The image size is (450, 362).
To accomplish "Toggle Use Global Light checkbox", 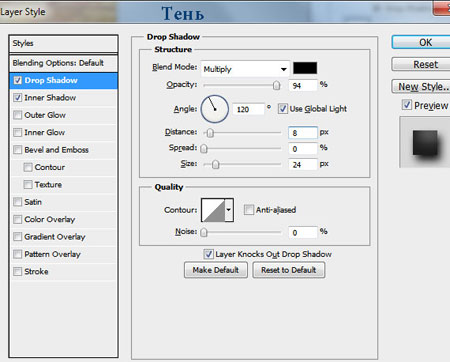I will 283,109.
